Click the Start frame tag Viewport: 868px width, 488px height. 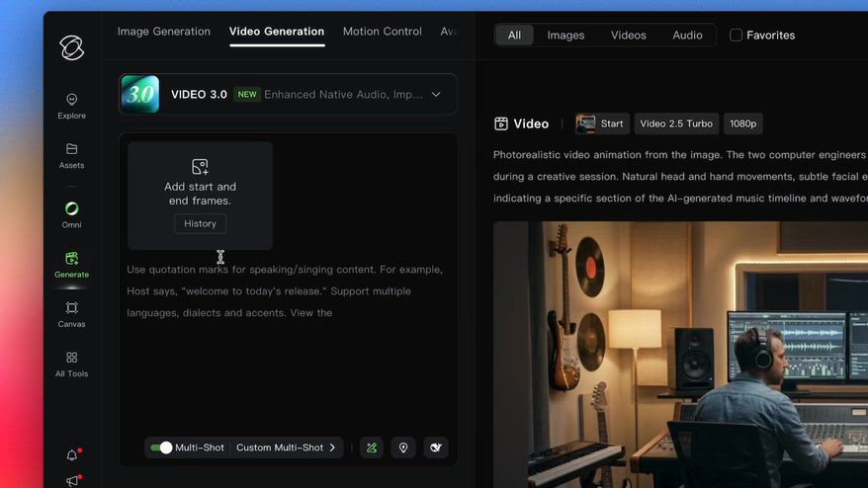click(600, 123)
